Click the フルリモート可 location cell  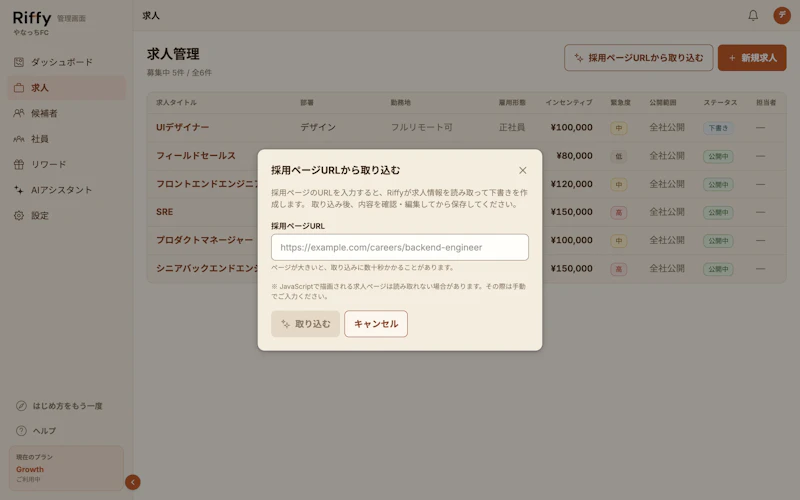(x=421, y=127)
